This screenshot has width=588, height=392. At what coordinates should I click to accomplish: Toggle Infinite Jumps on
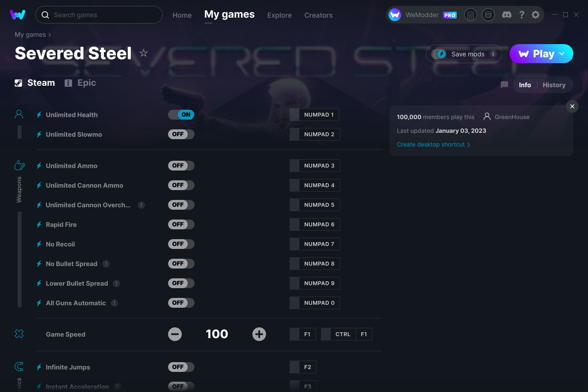181,367
